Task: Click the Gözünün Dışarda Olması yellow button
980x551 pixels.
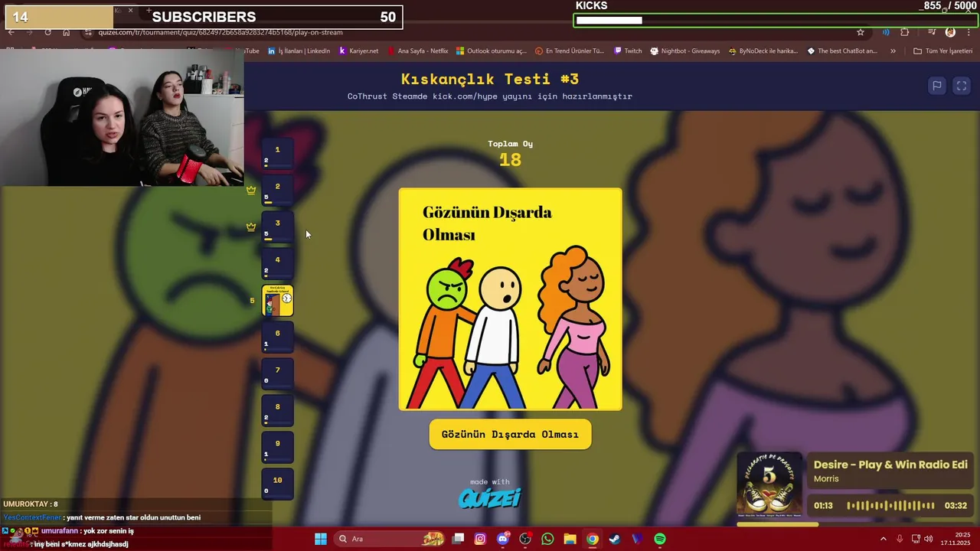Action: 510,434
